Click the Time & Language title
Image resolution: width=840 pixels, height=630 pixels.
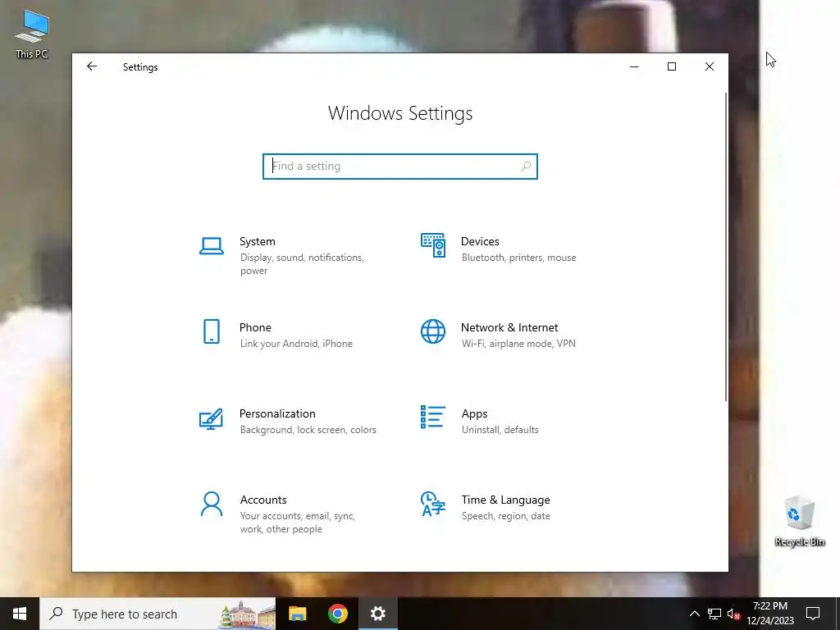[x=505, y=500]
